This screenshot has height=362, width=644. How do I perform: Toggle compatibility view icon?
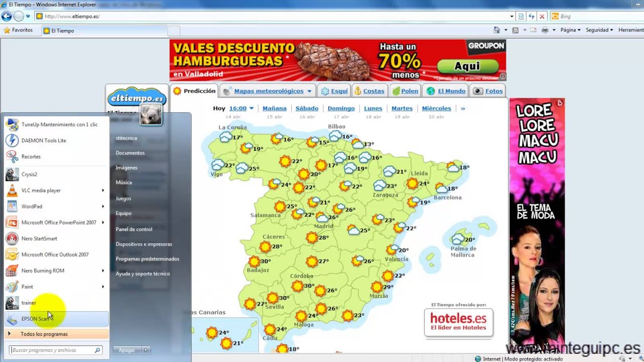521,17
